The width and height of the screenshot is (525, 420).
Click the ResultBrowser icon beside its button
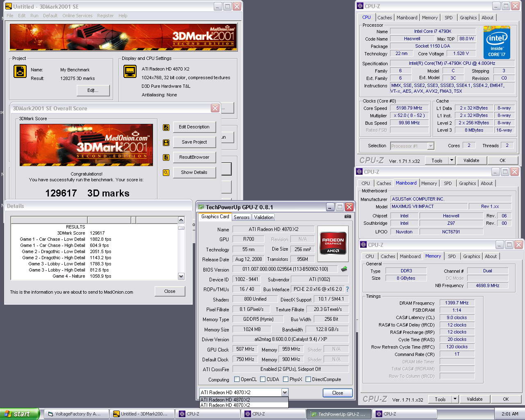(x=166, y=157)
